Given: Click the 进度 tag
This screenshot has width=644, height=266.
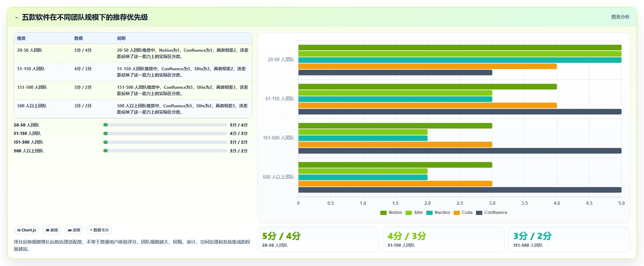Looking at the screenshot, I should (x=74, y=230).
